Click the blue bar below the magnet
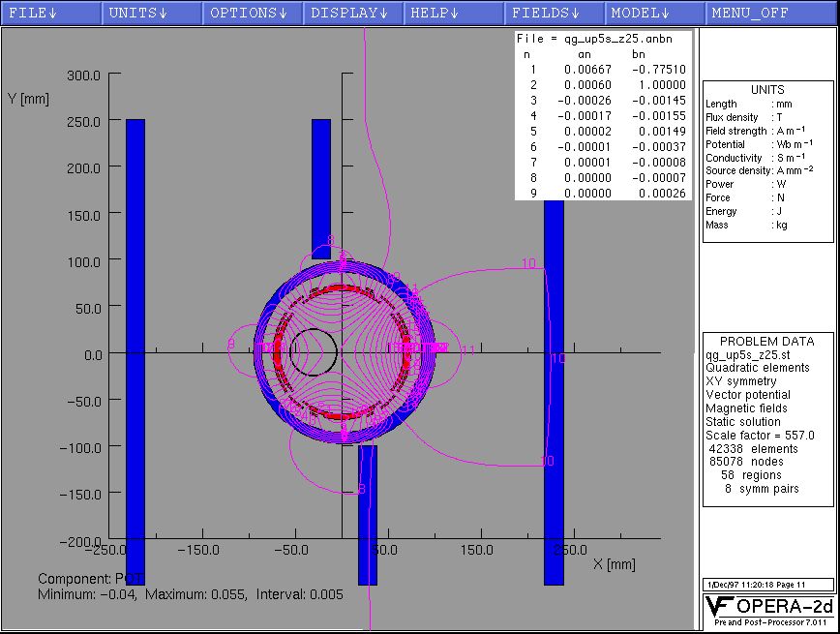Screen dimensions: 840x634 (x=368, y=515)
